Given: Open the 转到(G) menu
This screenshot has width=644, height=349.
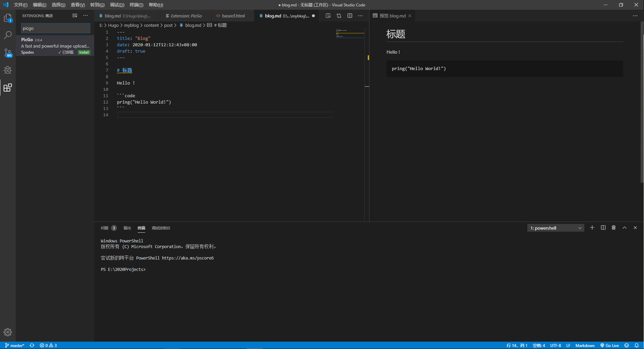Looking at the screenshot, I should [x=97, y=5].
